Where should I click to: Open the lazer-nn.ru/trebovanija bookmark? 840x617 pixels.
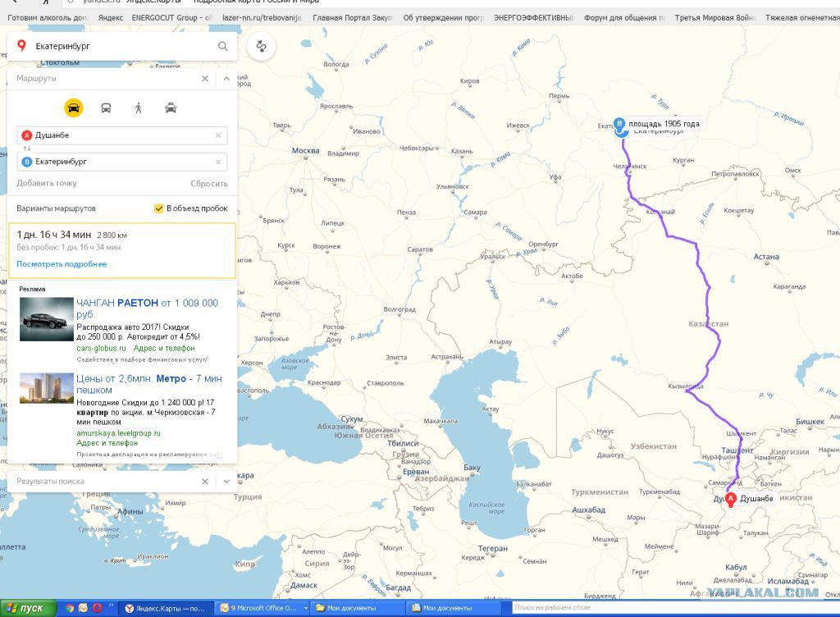click(262, 18)
